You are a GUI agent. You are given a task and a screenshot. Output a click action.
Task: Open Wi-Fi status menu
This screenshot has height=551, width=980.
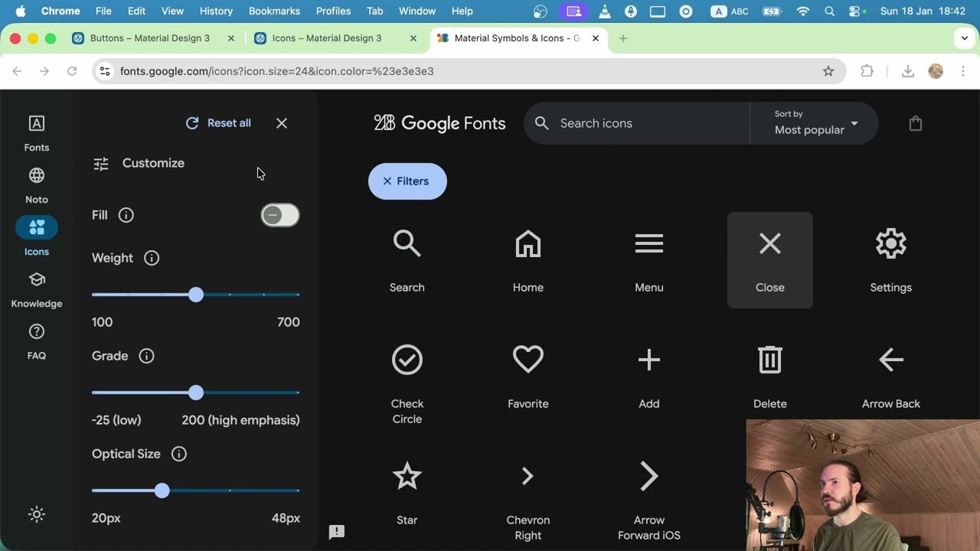pyautogui.click(x=803, y=11)
